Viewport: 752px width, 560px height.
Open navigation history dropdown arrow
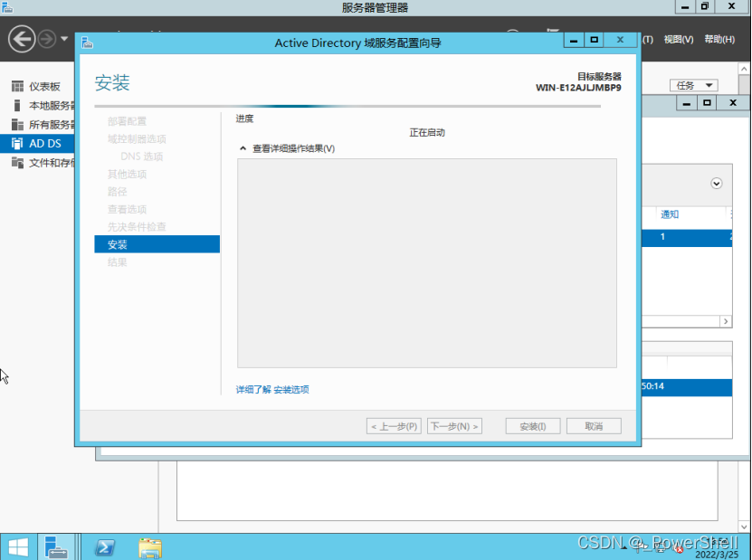pos(64,39)
